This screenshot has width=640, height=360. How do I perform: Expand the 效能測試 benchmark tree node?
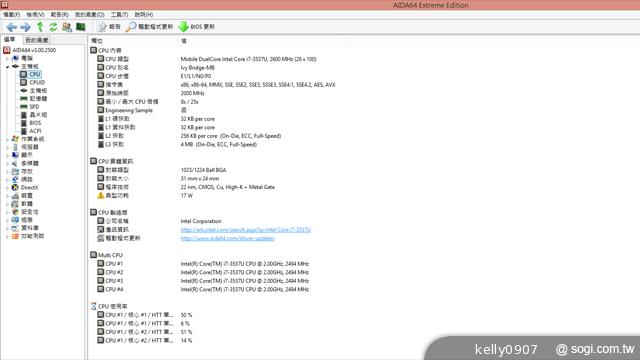pyautogui.click(x=7, y=236)
